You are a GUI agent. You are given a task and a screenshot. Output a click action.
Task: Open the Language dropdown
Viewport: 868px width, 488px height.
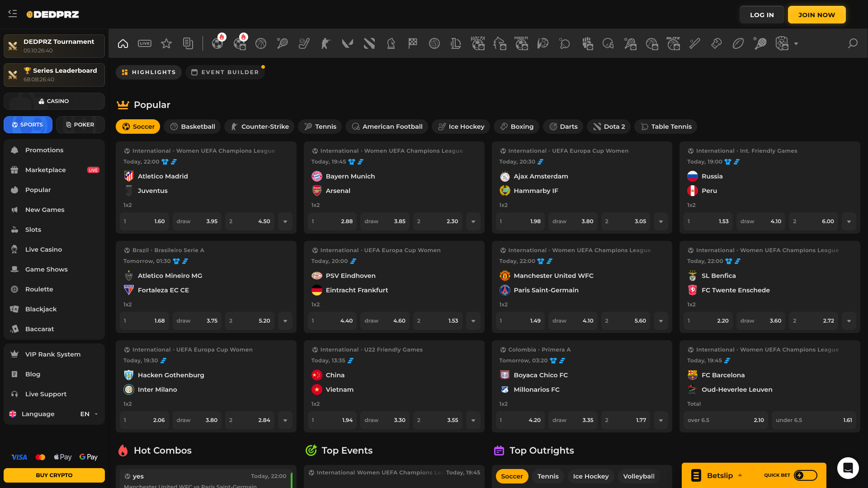[x=89, y=414]
